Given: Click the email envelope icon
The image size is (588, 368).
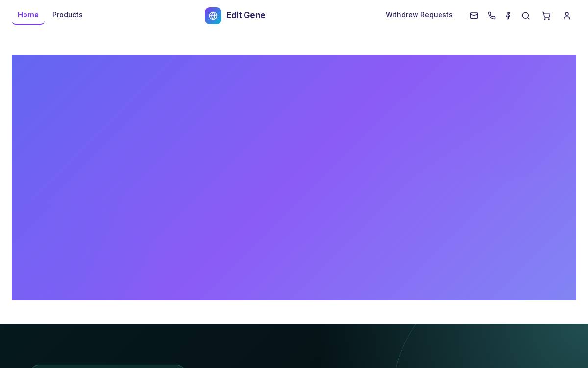Looking at the screenshot, I should pyautogui.click(x=474, y=16).
